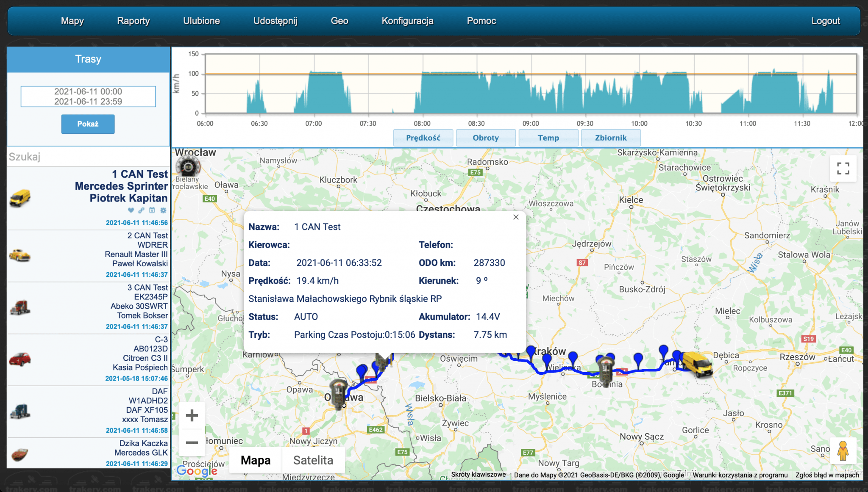The image size is (868, 492).
Task: Select the Dzika Kaczka Mercedes GLK entry
Action: (x=88, y=453)
